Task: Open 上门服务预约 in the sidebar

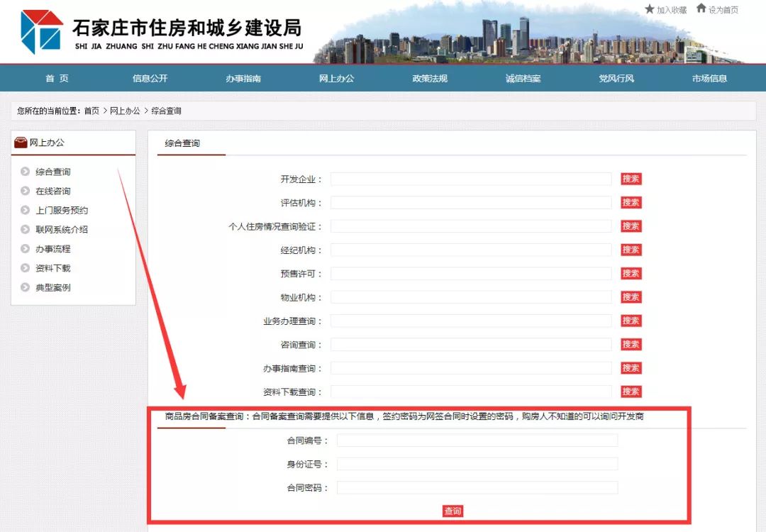Action: 62,210
